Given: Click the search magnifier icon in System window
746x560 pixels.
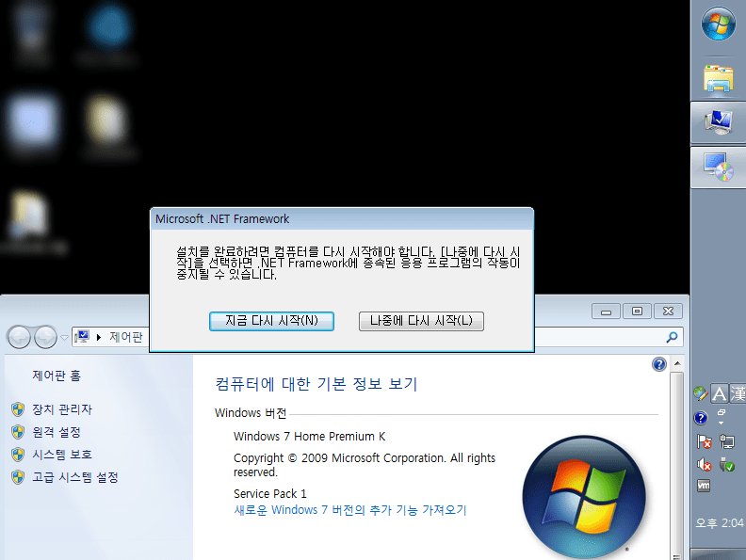Looking at the screenshot, I should 672,337.
